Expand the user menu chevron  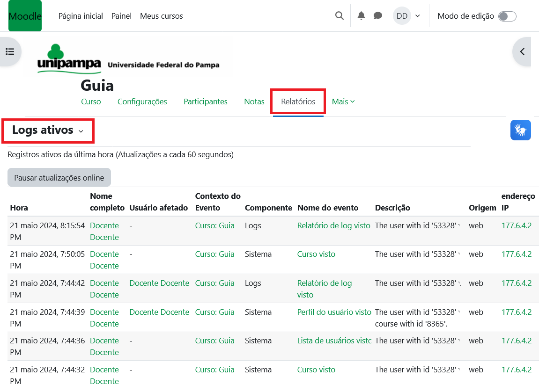[x=418, y=16]
